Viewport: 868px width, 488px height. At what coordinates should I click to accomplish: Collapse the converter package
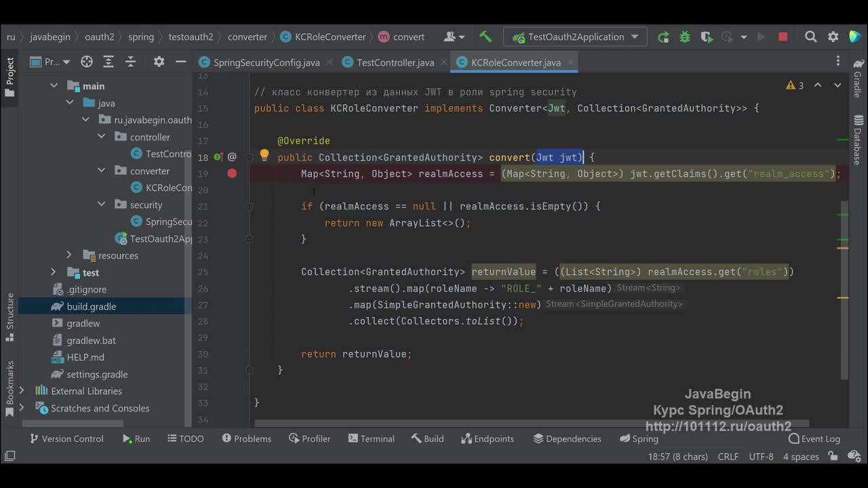click(102, 170)
